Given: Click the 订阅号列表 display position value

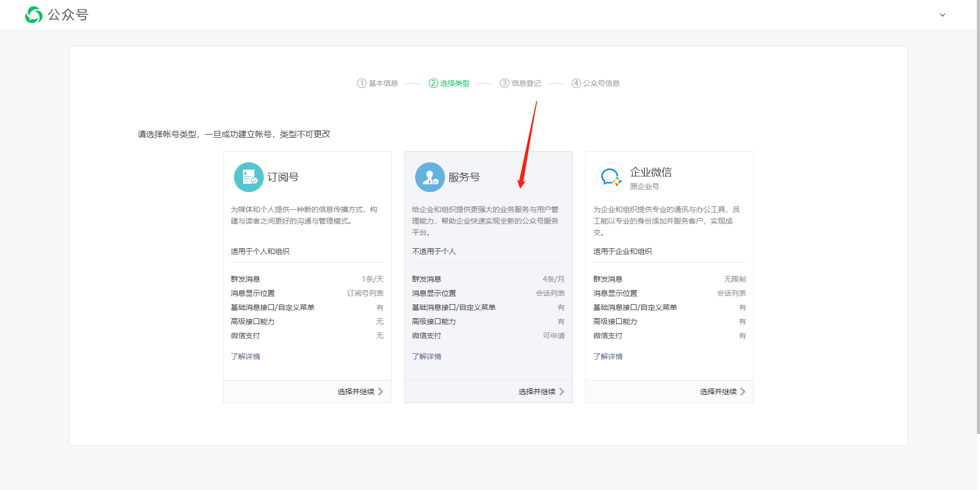Looking at the screenshot, I should click(x=365, y=293).
